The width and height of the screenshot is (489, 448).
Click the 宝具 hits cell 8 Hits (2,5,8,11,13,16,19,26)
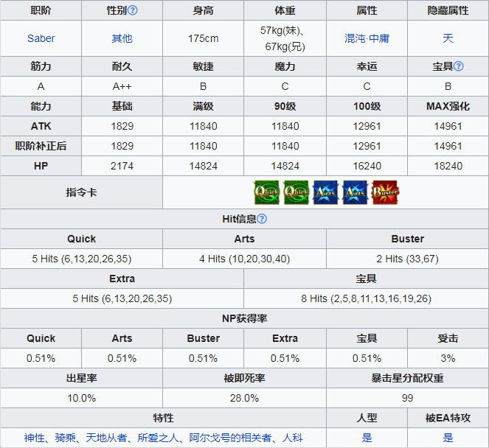[x=366, y=298]
